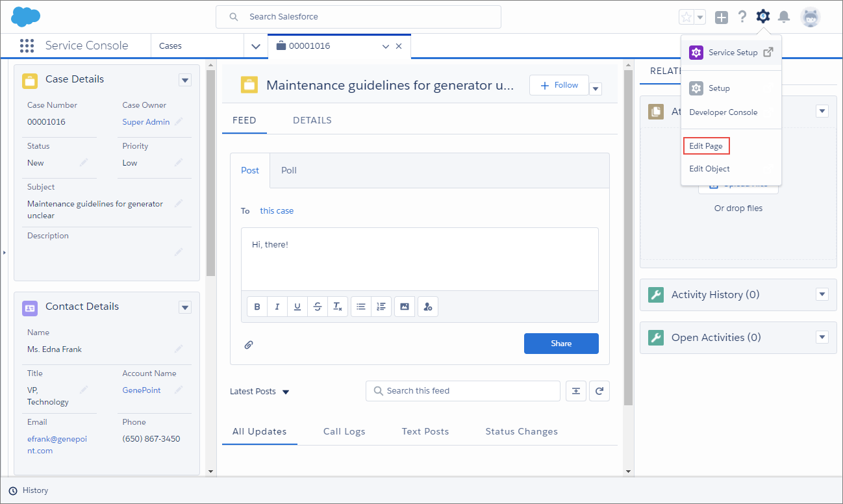Open tab actions chevron for 00001016
This screenshot has height=504, width=843.
(x=385, y=46)
